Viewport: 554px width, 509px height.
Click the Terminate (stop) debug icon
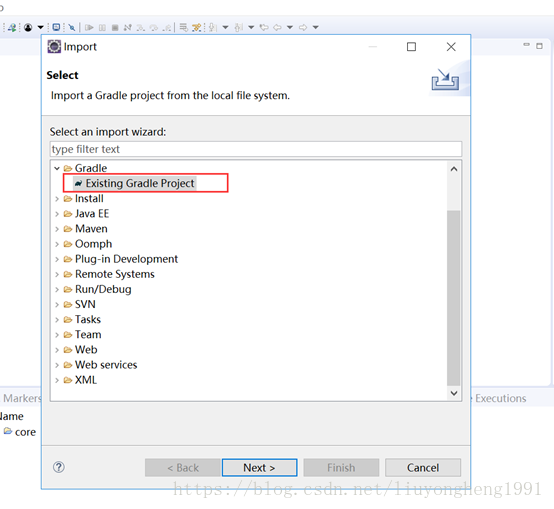(115, 27)
